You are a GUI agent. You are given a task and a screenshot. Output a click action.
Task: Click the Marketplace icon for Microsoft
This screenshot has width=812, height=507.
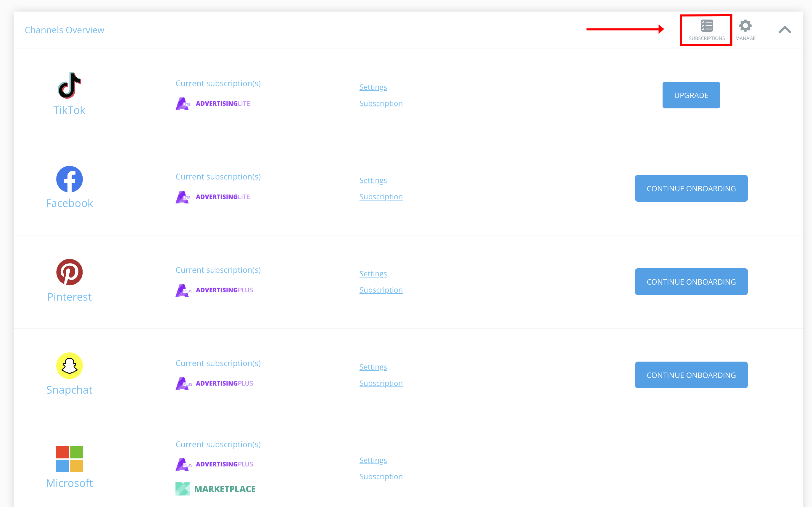coord(183,489)
